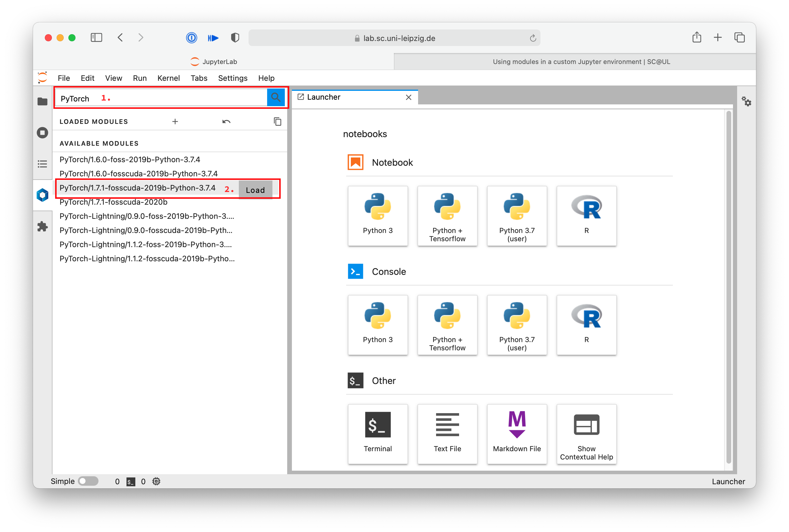Launch a Python 3.7 (user) notebook
The height and width of the screenshot is (532, 789).
[517, 216]
